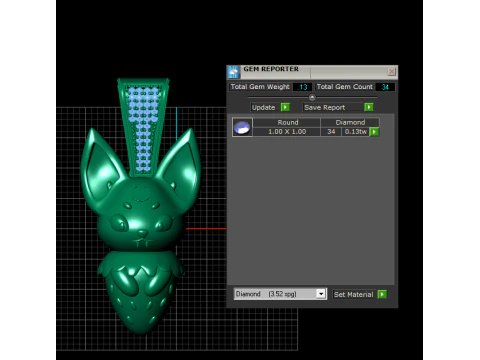Click the green arrow next to Set Material
Screen dimensions: 480x360
382,294
